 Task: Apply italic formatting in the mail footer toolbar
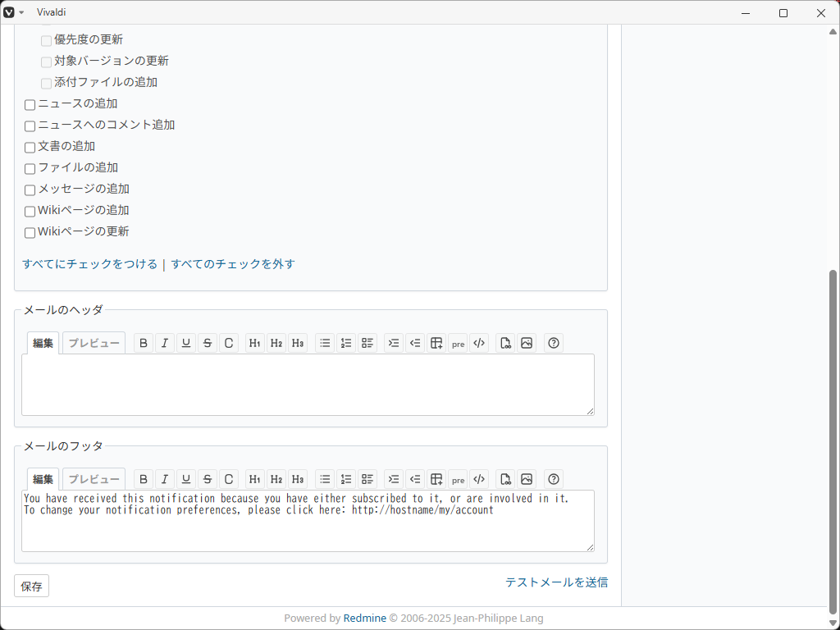point(165,479)
